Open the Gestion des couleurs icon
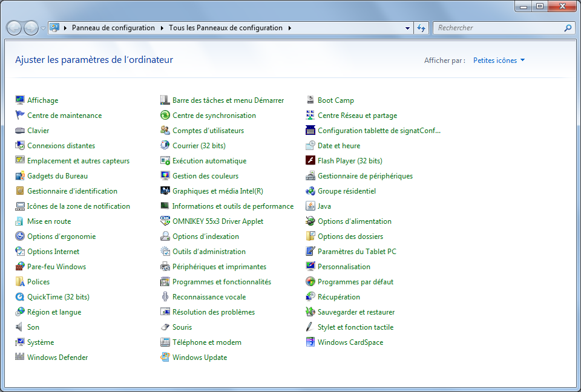 [x=165, y=176]
